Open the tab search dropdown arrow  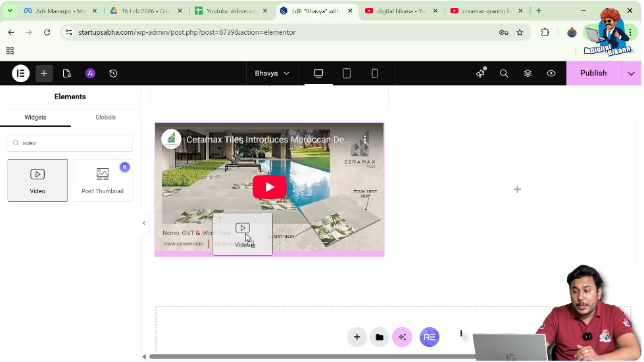tap(9, 11)
